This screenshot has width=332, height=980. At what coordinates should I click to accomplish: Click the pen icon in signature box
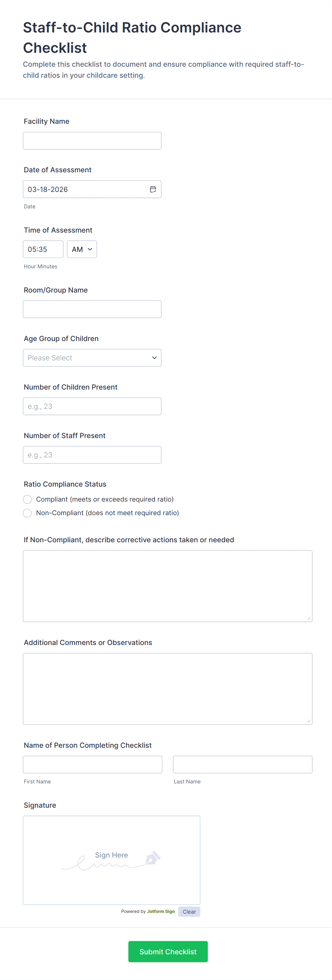click(x=153, y=858)
